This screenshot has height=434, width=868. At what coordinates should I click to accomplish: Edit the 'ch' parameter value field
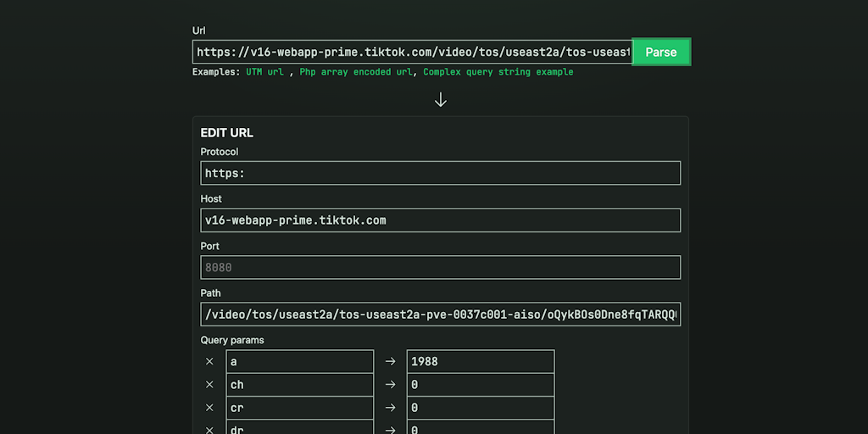click(x=481, y=385)
